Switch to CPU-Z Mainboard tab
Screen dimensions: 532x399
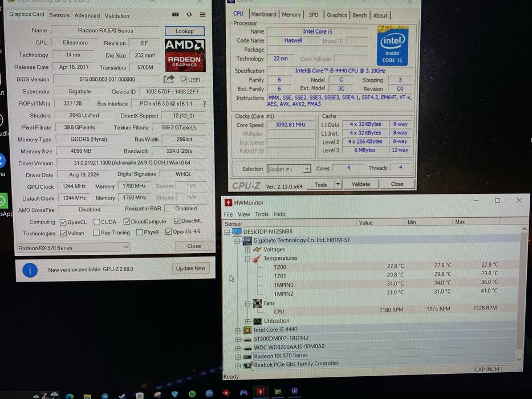point(263,15)
